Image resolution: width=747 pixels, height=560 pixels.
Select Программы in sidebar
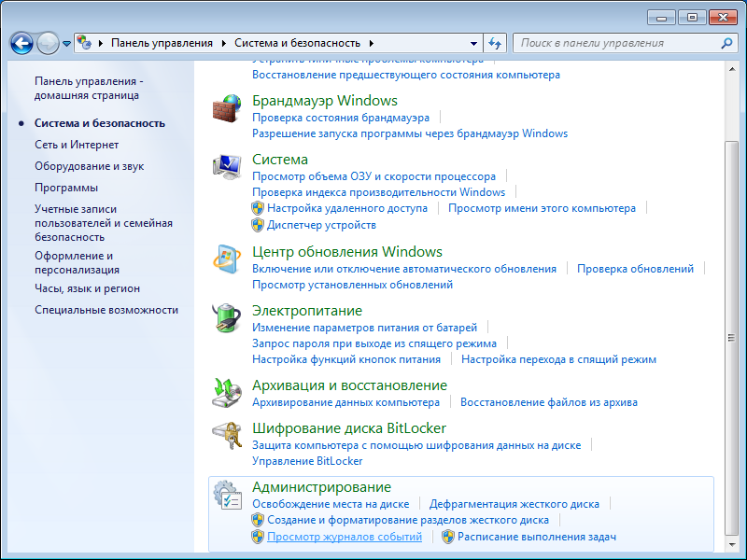66,188
